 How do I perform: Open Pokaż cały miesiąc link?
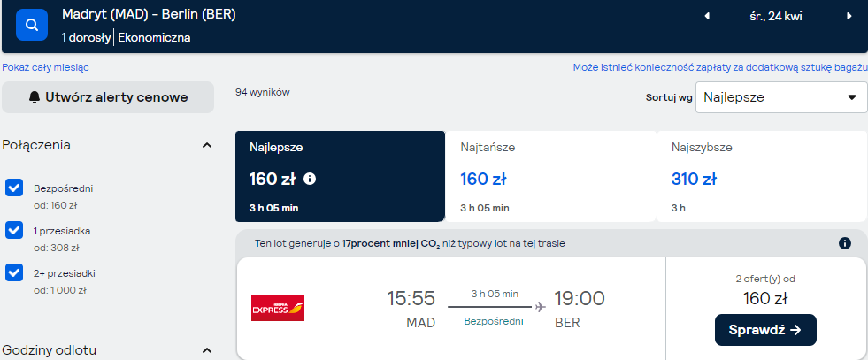click(x=45, y=67)
